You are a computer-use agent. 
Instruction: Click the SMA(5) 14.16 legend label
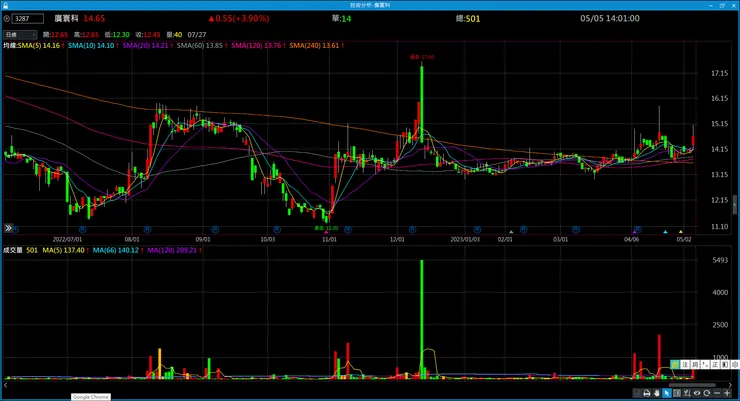tap(39, 45)
